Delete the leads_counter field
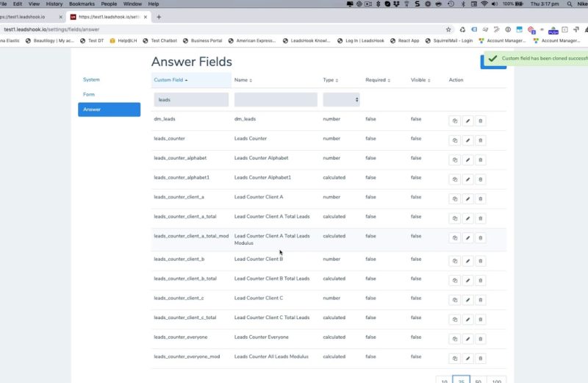This screenshot has width=588, height=383. pyautogui.click(x=481, y=140)
